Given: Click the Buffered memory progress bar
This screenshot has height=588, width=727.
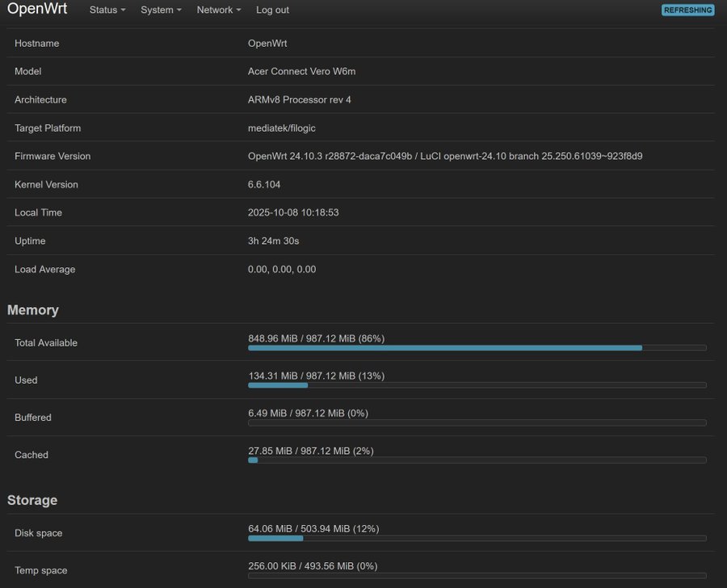Looking at the screenshot, I should pos(477,422).
